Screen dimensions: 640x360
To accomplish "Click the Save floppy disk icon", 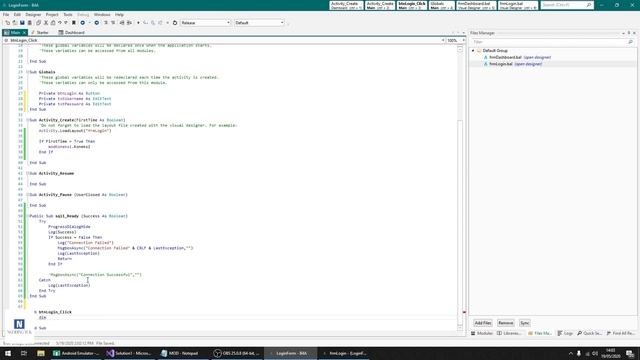I will click(22, 23).
